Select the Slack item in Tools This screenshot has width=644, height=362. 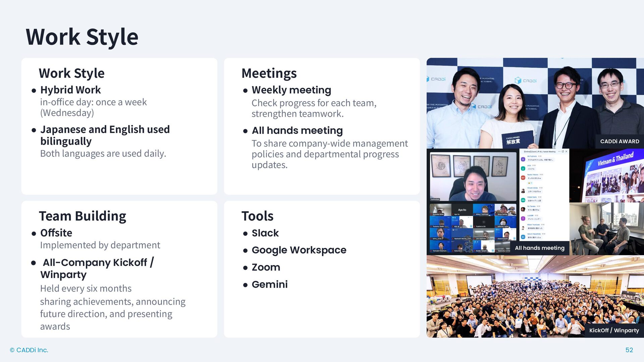pyautogui.click(x=265, y=233)
